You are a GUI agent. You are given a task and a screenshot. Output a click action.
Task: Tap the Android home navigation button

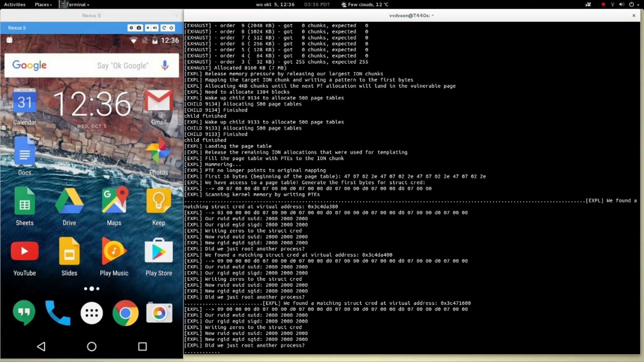92,346
